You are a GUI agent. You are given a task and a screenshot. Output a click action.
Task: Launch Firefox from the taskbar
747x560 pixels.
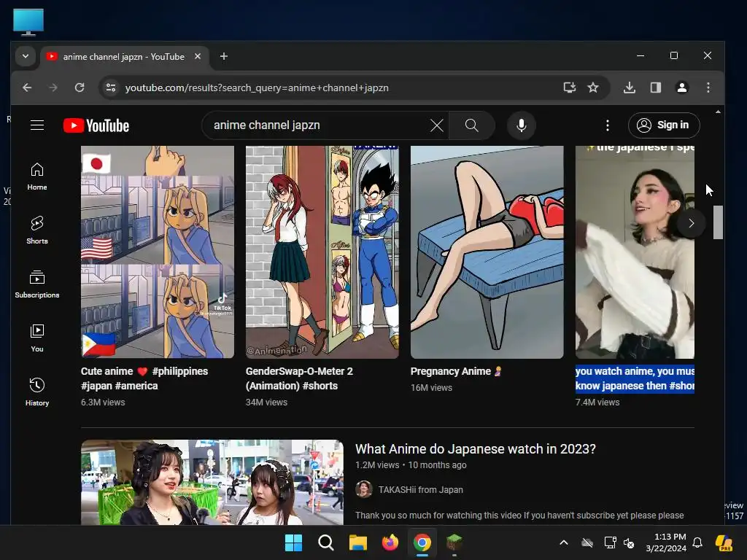390,542
